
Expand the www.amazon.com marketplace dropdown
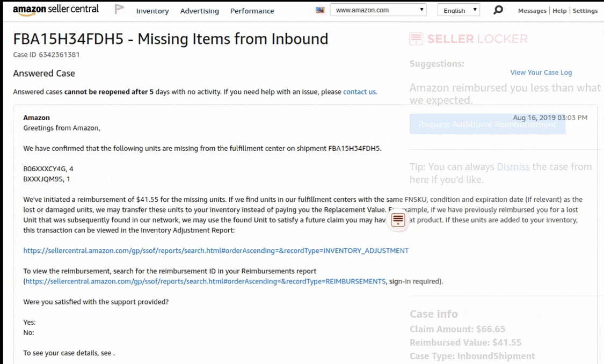379,10
